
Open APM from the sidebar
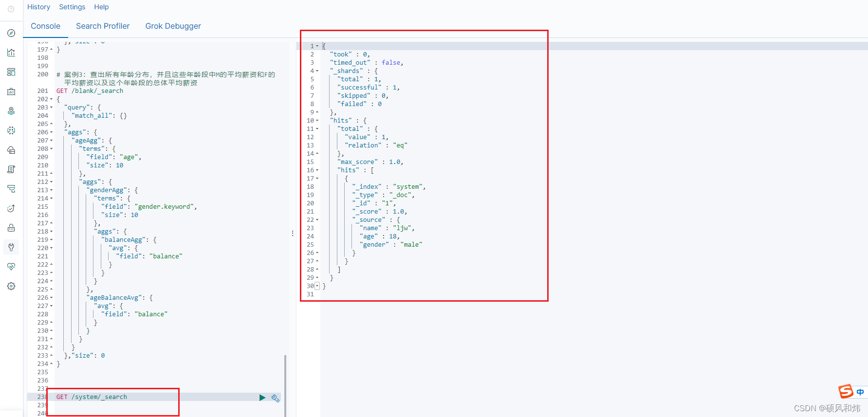pos(11,189)
